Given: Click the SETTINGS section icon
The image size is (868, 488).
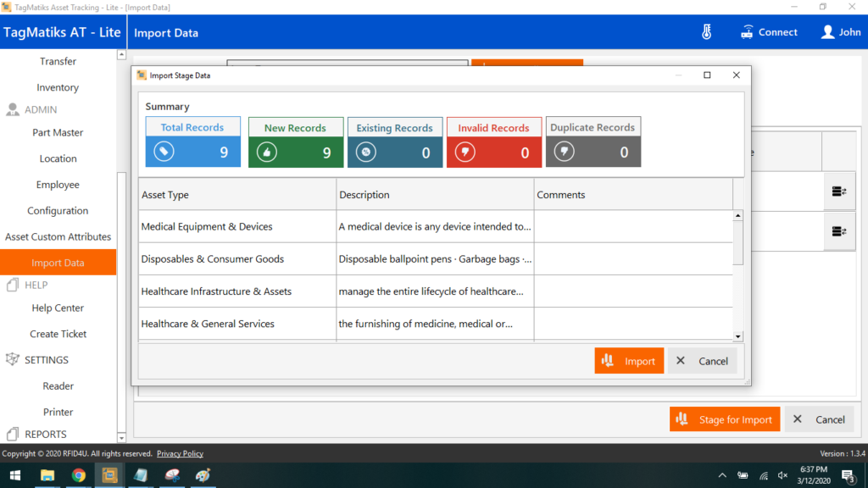Looking at the screenshot, I should point(12,359).
